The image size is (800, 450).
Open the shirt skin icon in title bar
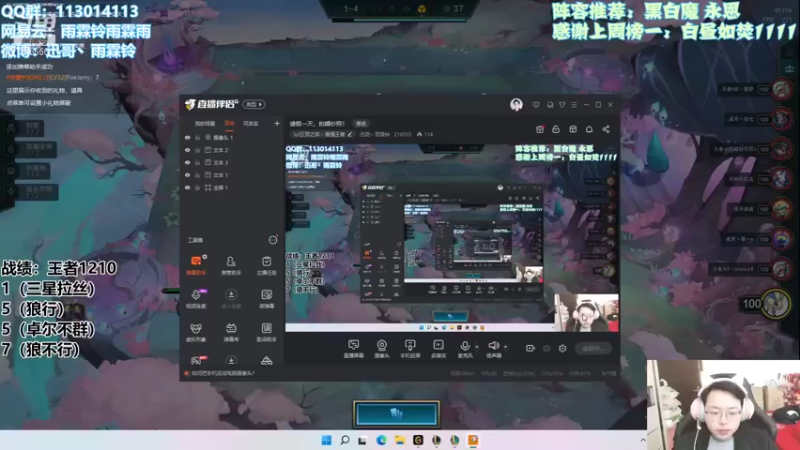tap(562, 105)
